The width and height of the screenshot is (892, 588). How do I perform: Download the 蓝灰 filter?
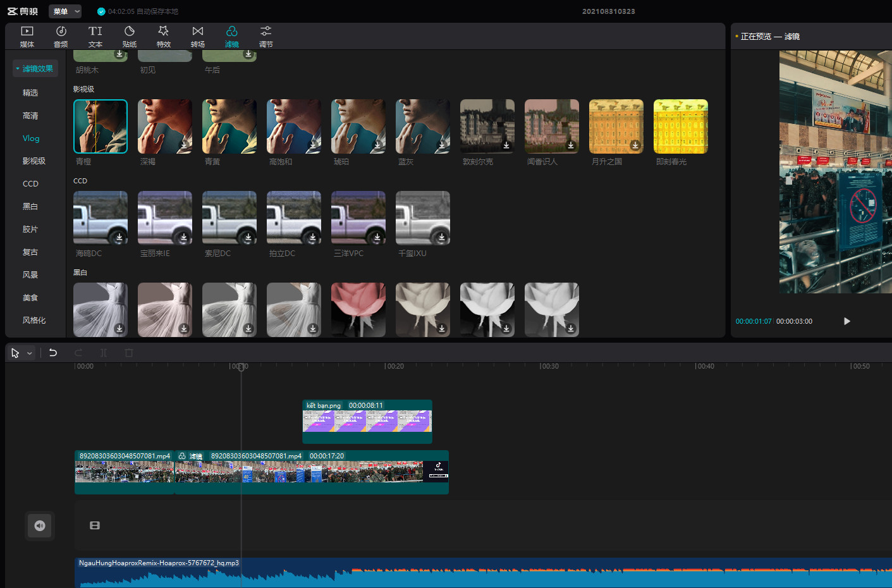point(442,145)
